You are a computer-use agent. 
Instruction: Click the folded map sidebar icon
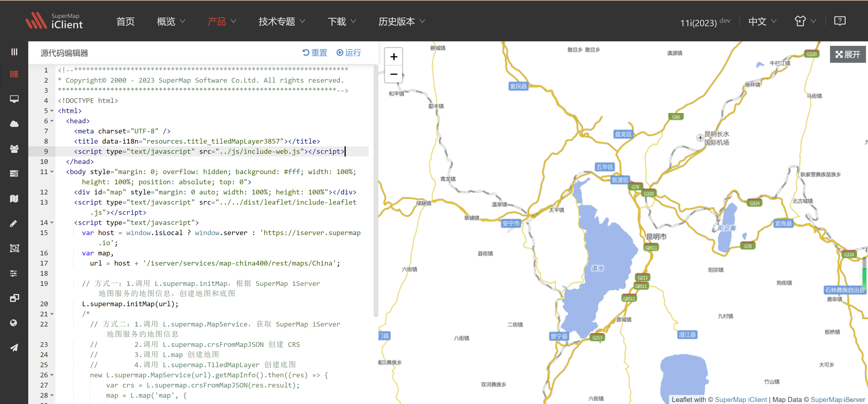tap(14, 199)
